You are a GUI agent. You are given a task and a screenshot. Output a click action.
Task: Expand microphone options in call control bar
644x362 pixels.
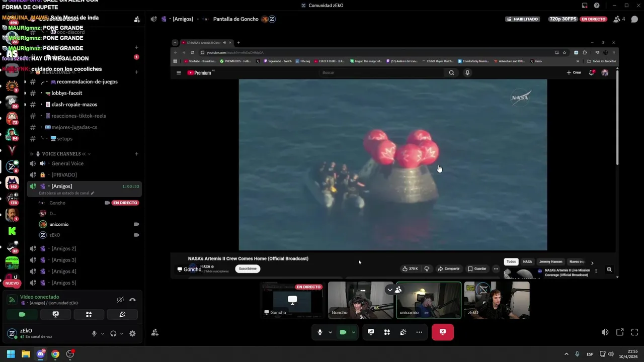point(330,332)
